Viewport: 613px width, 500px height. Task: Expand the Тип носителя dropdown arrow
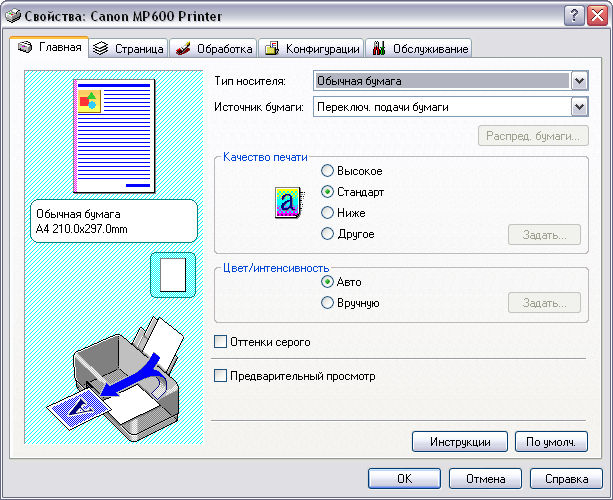tap(579, 81)
